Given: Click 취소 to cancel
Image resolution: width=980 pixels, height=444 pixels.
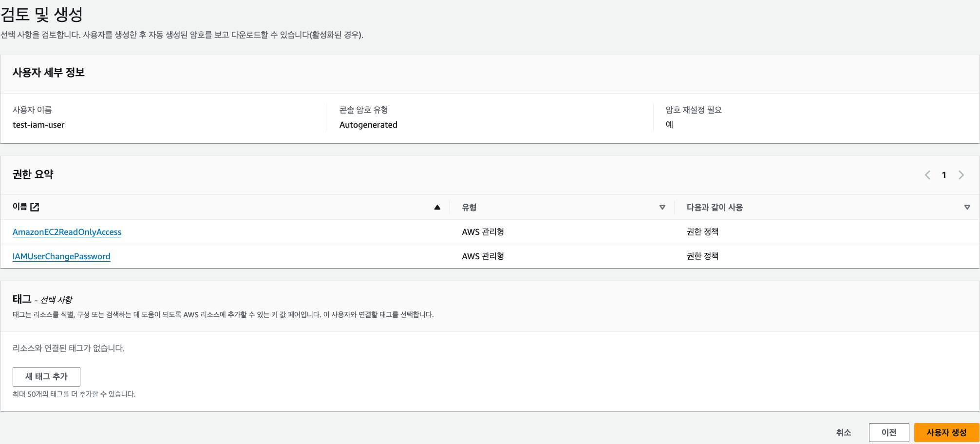Looking at the screenshot, I should tap(844, 432).
